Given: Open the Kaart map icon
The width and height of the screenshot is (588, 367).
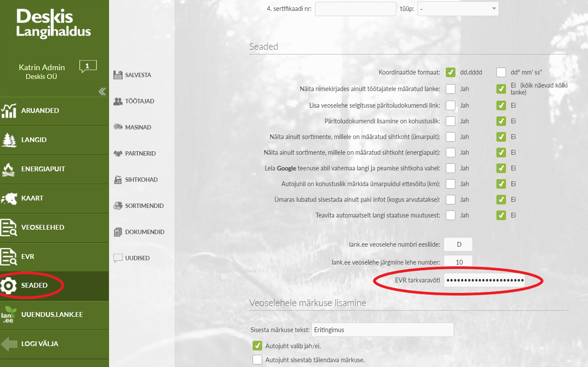Looking at the screenshot, I should pyautogui.click(x=9, y=198).
